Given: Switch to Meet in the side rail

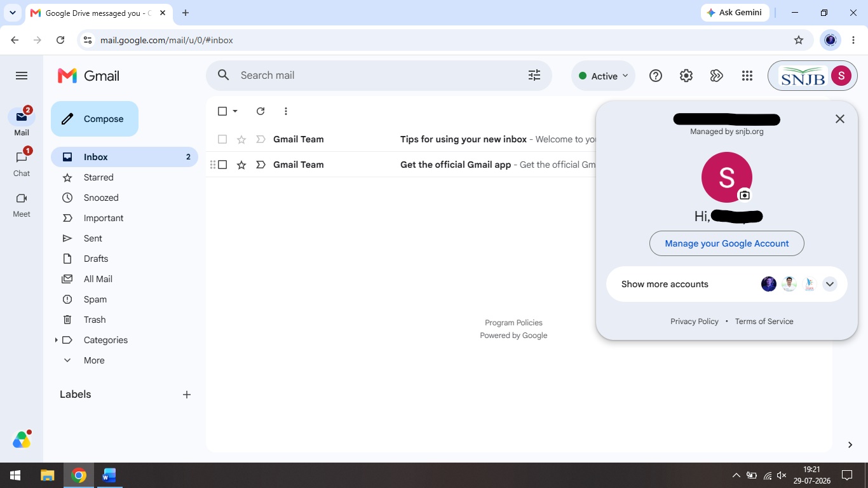Looking at the screenshot, I should pyautogui.click(x=22, y=205).
